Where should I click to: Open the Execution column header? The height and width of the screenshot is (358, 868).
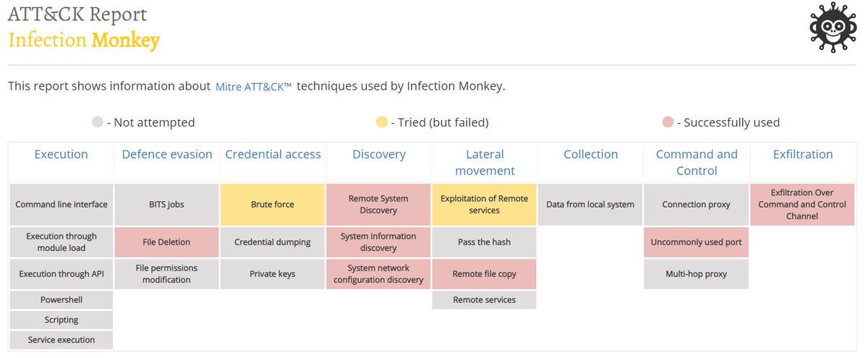click(61, 154)
